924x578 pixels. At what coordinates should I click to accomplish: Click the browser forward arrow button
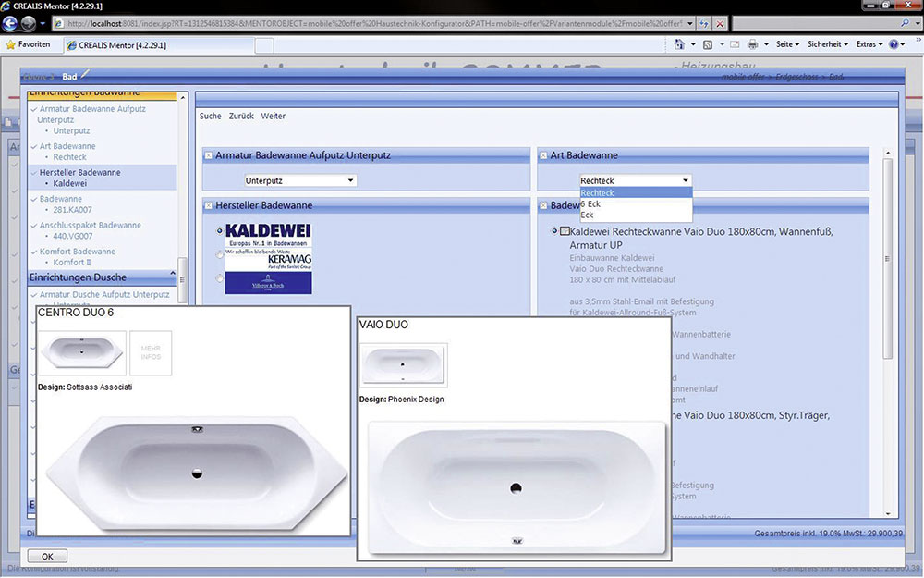pyautogui.click(x=29, y=24)
